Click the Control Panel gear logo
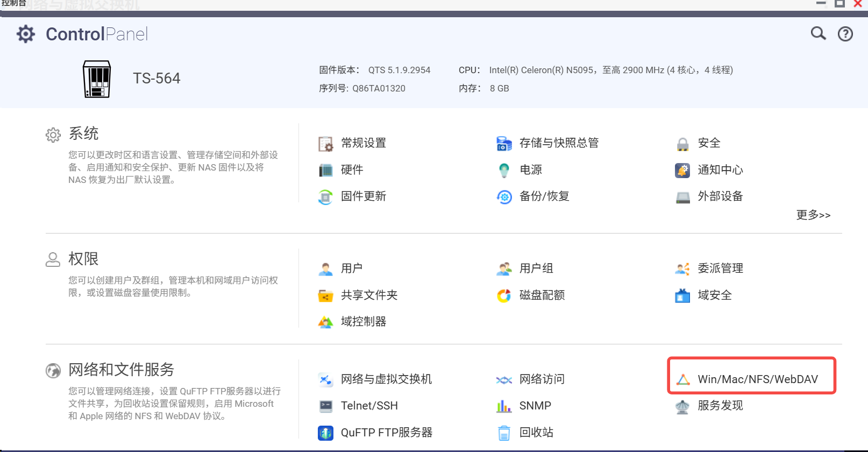 [x=26, y=34]
